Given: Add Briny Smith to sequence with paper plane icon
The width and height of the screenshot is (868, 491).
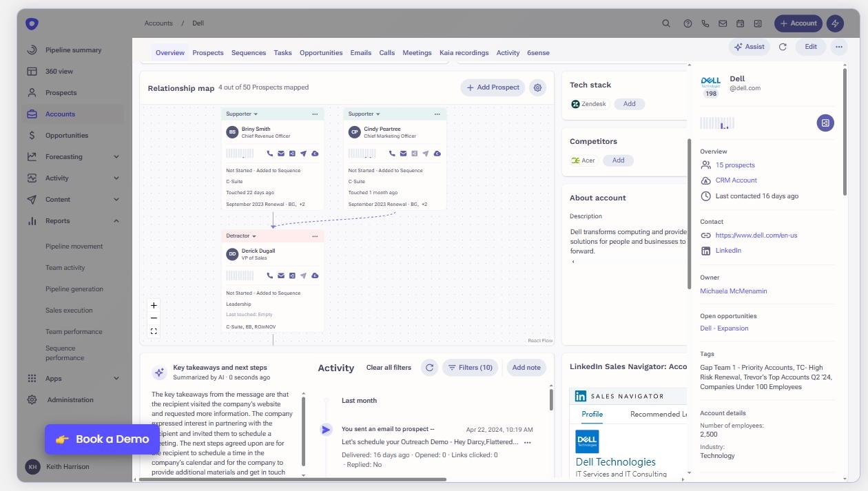Looking at the screenshot, I should [x=303, y=154].
